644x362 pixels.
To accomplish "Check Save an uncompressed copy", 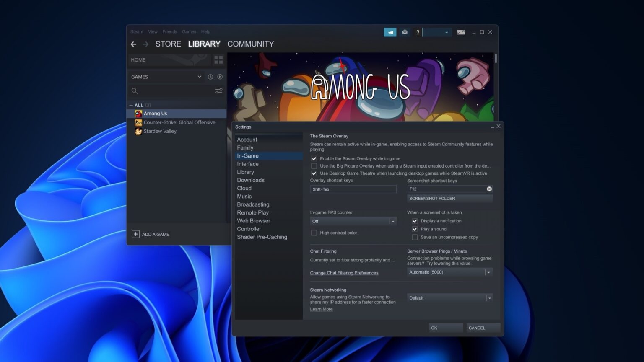I will 415,237.
